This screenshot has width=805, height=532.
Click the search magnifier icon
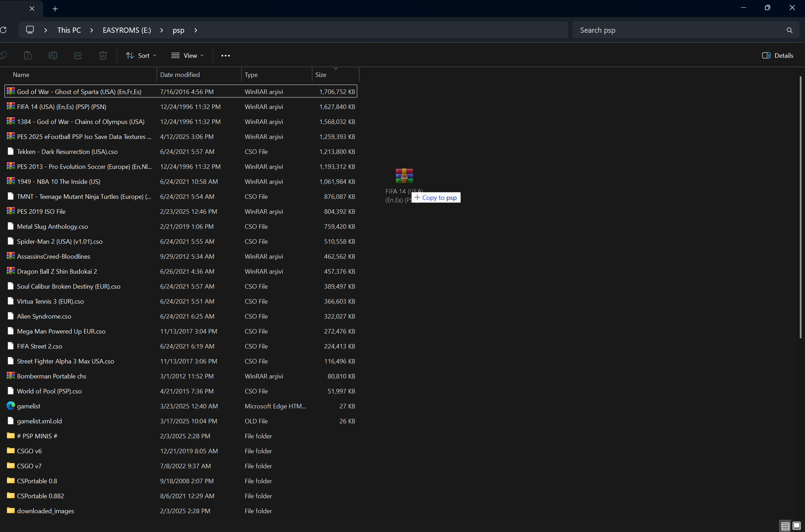(x=789, y=30)
